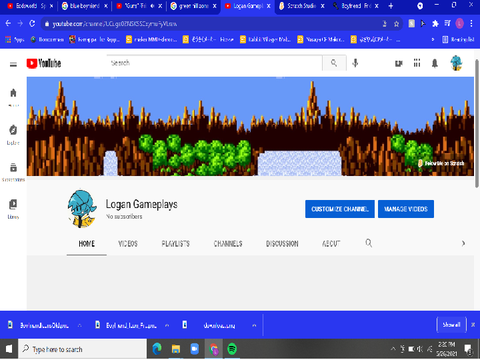The width and height of the screenshot is (480, 360).
Task: Bookmark this page with the star icon
Action: click(396, 24)
